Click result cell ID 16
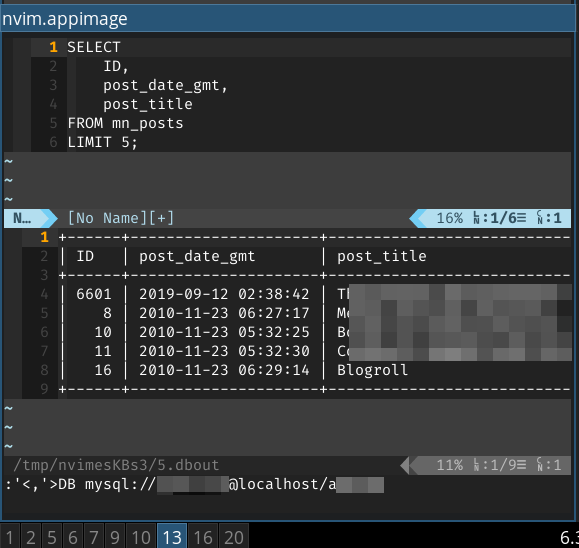This screenshot has height=548, width=579. (103, 370)
